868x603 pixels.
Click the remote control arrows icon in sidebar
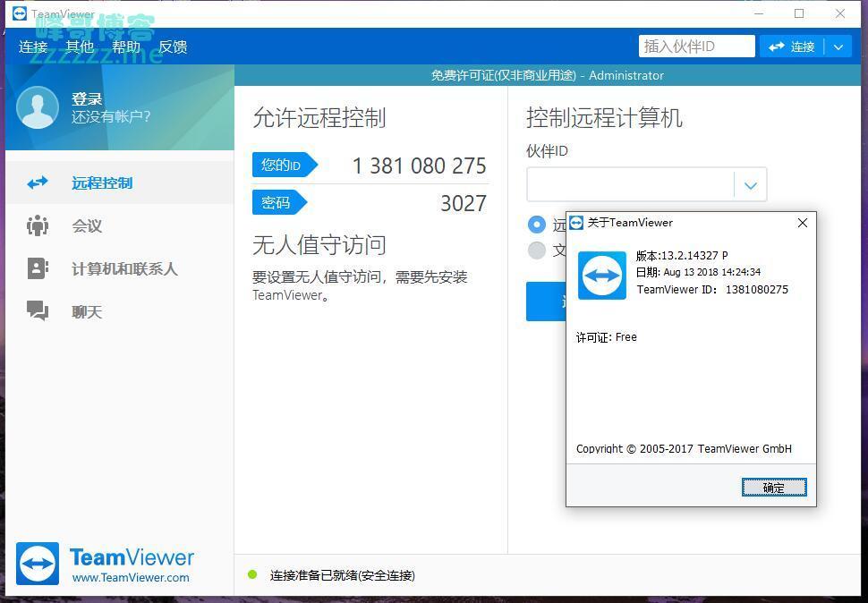pos(38,183)
